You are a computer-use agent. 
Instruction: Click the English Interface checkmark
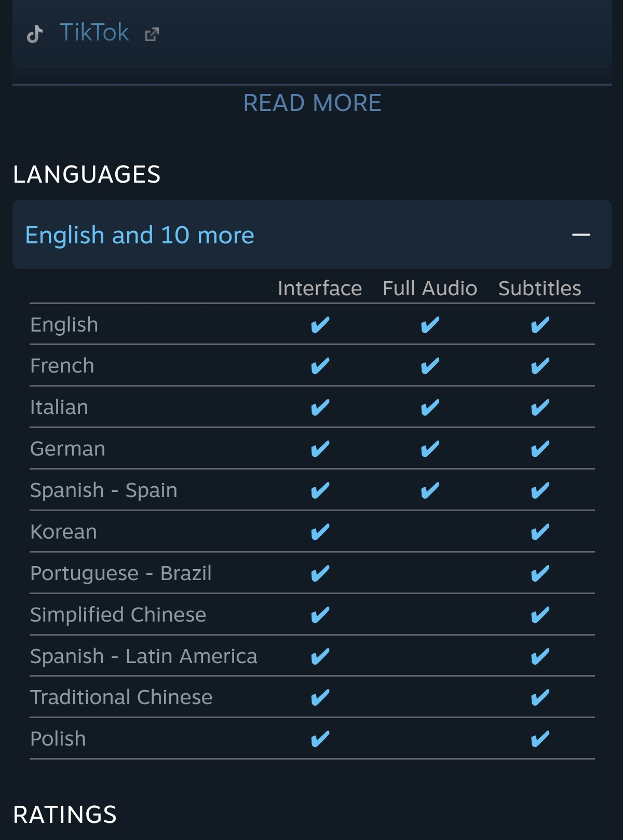coord(320,325)
